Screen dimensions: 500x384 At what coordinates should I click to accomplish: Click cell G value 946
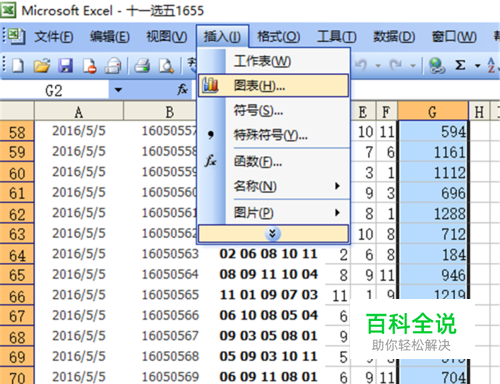point(433,275)
